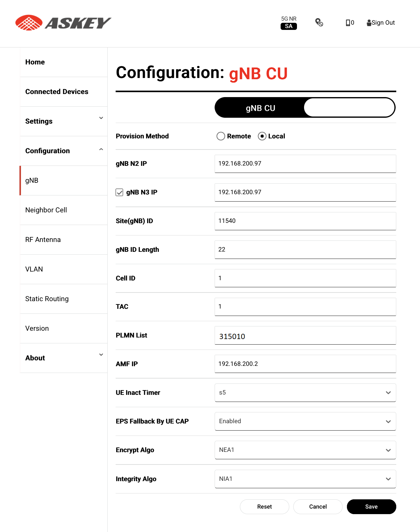Open the EPS Fallback By UE CAP dropdown
This screenshot has height=532, width=420.
tap(305, 421)
